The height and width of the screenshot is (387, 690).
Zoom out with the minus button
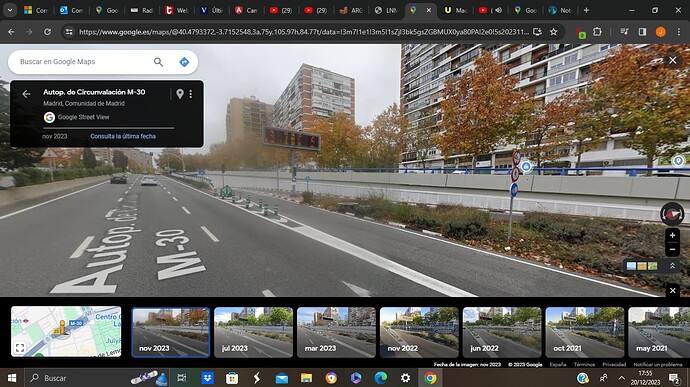tap(672, 249)
